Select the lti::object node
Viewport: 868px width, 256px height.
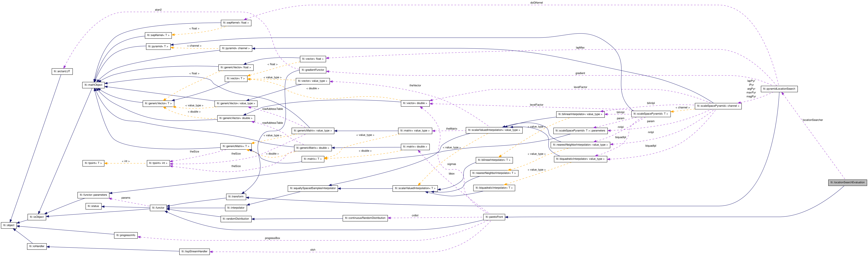point(9,225)
